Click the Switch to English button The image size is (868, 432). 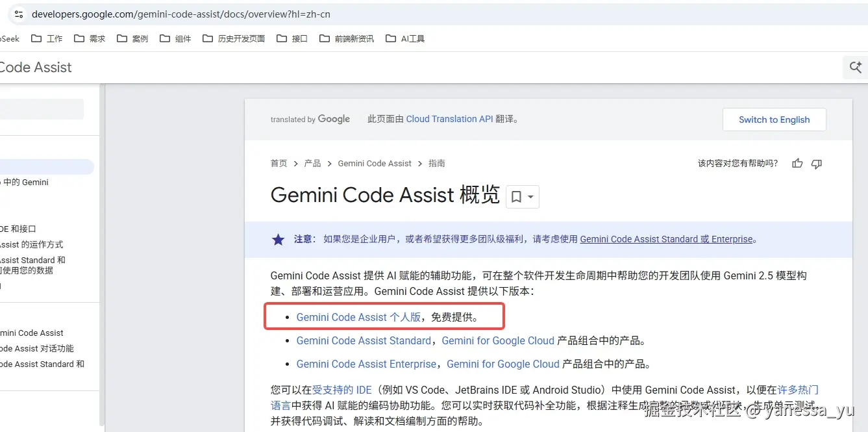(774, 120)
